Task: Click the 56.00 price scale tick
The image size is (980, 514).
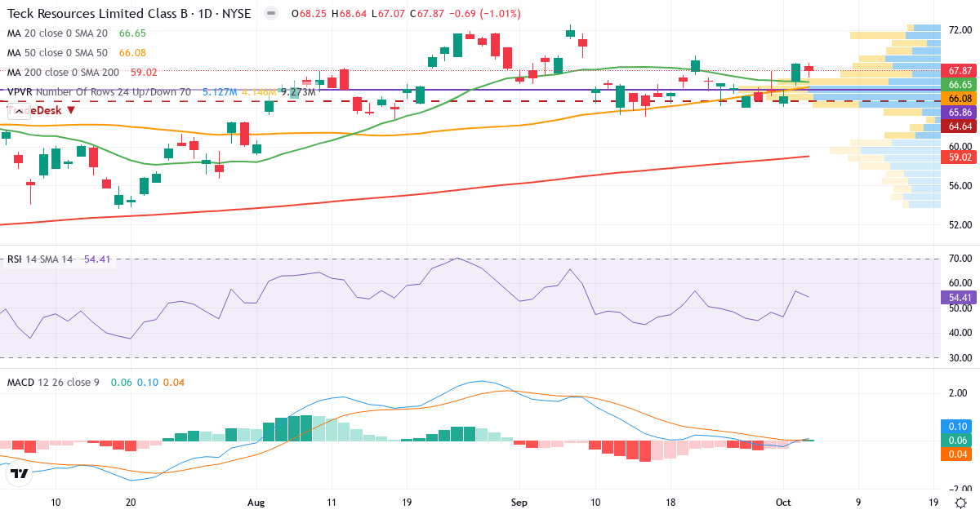Action: coord(960,185)
